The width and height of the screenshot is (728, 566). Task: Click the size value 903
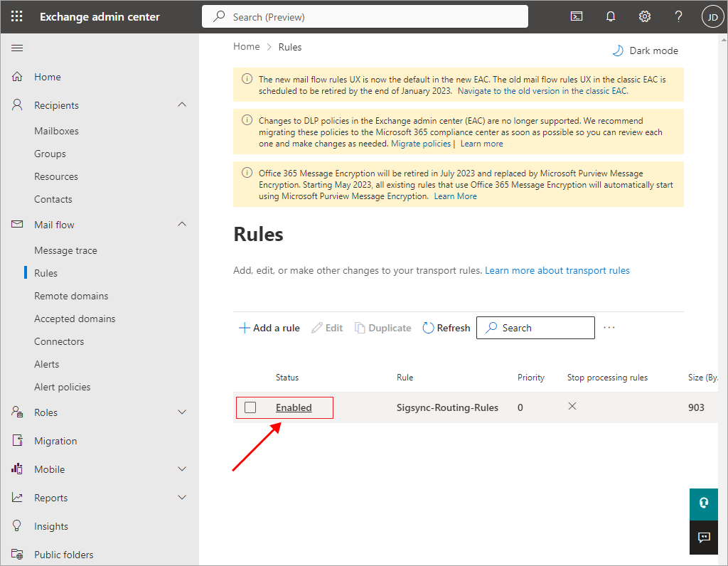pos(696,407)
